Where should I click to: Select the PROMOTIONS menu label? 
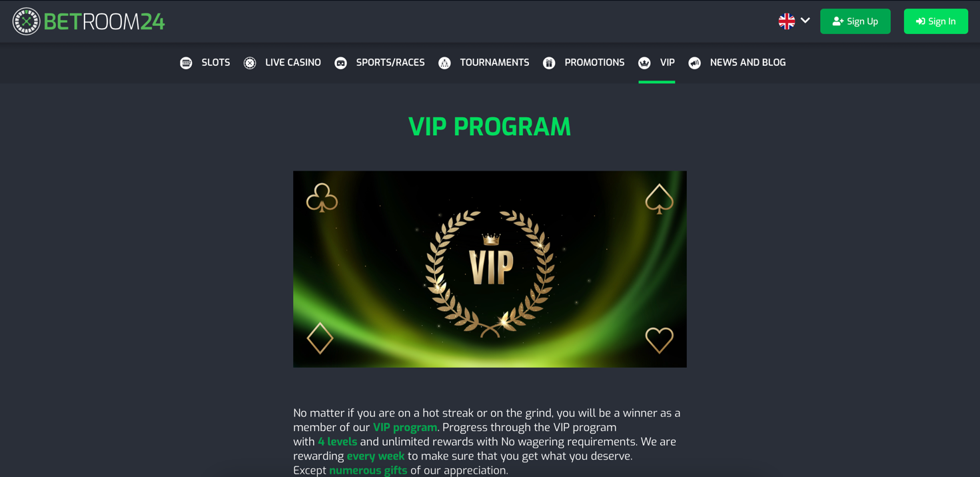[x=594, y=63]
